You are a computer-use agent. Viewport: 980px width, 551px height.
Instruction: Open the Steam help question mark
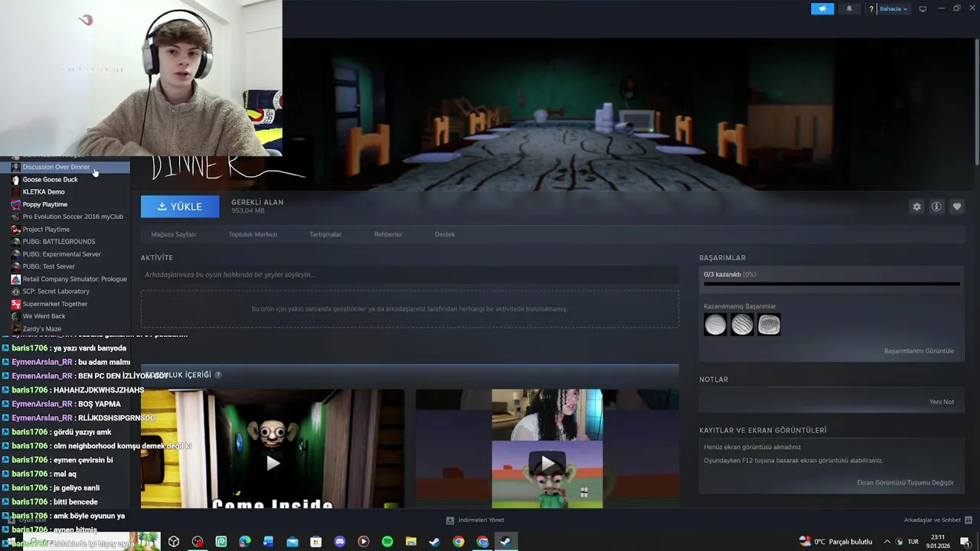point(871,9)
